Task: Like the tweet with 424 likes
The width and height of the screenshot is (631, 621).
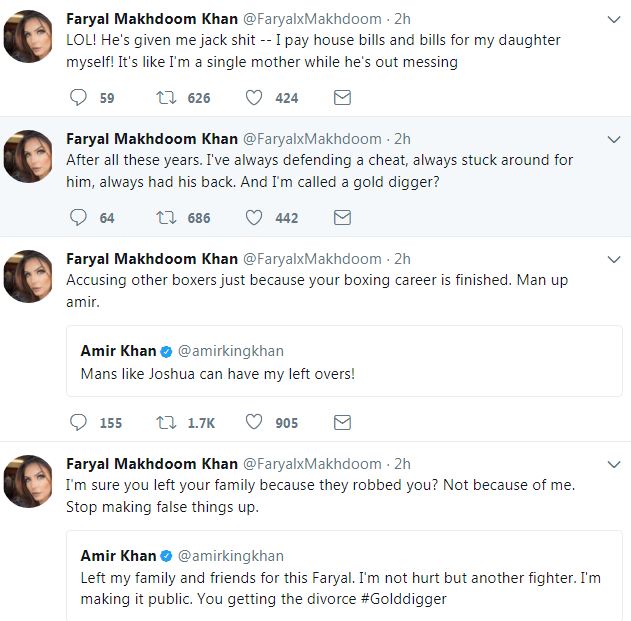Action: 254,98
